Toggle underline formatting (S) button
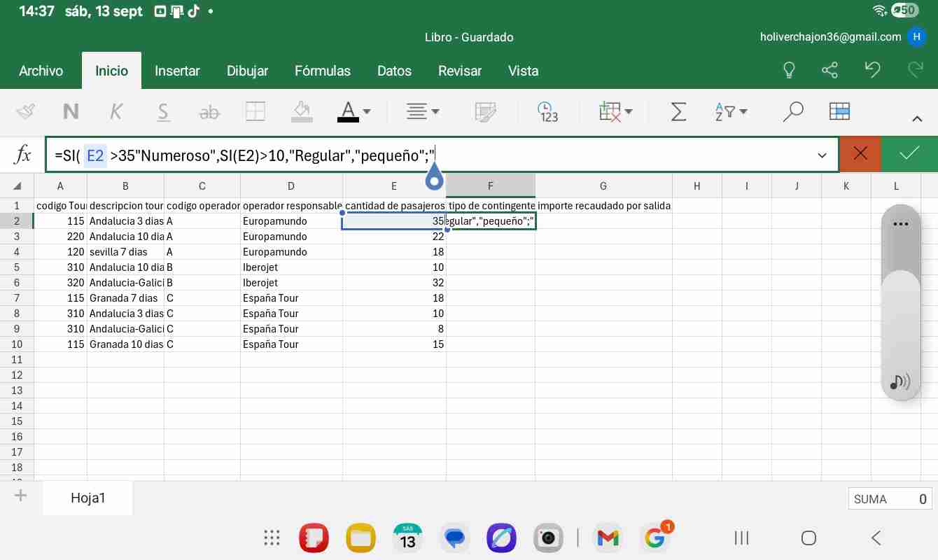This screenshot has width=938, height=560. click(163, 112)
